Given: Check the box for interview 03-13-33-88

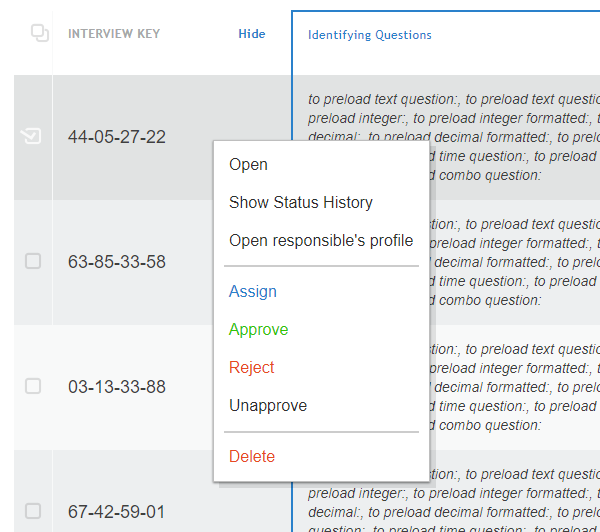Looking at the screenshot, I should pos(33,386).
